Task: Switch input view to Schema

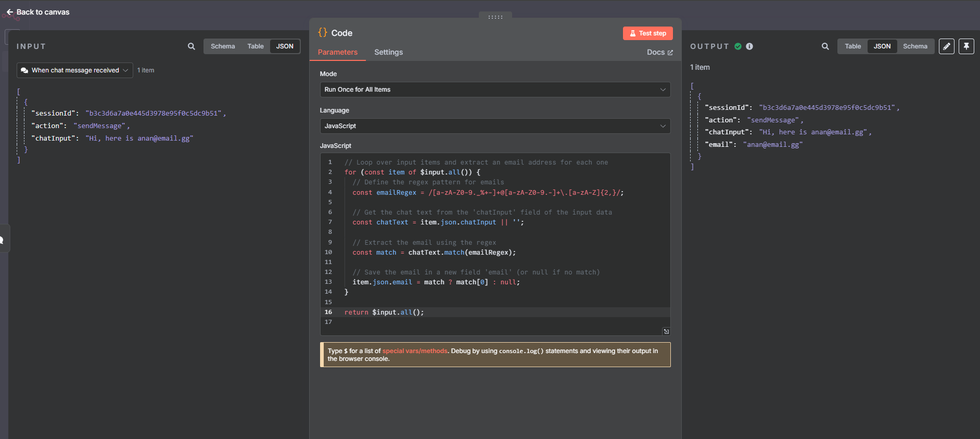Action: [x=223, y=46]
